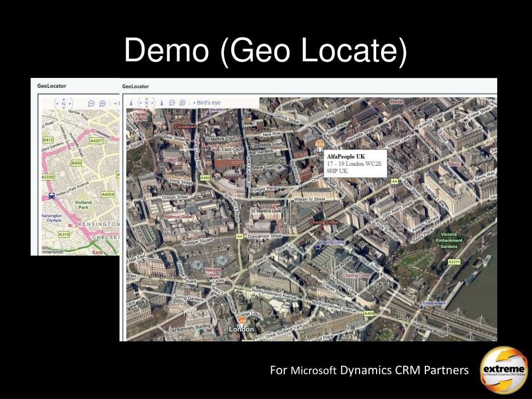
Task: Click the rail icon near Kensington Olympia
Action: coord(70,225)
